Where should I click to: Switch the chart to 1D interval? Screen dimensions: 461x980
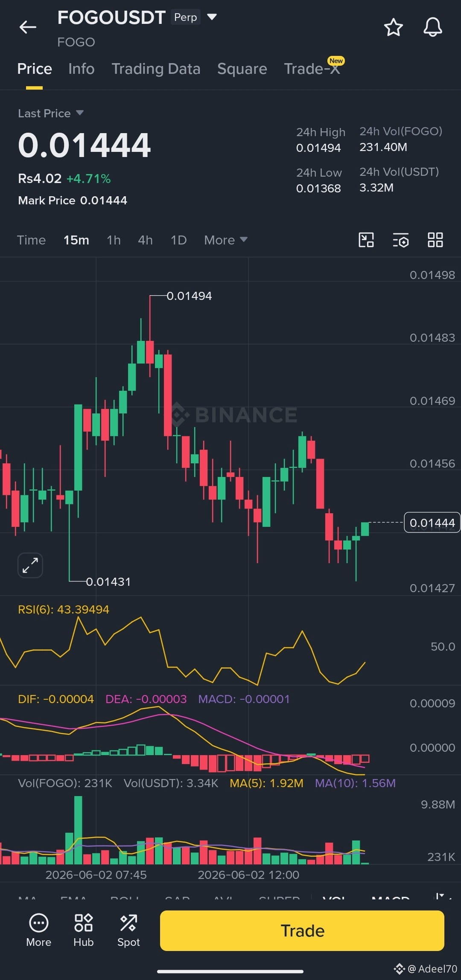pyautogui.click(x=178, y=240)
